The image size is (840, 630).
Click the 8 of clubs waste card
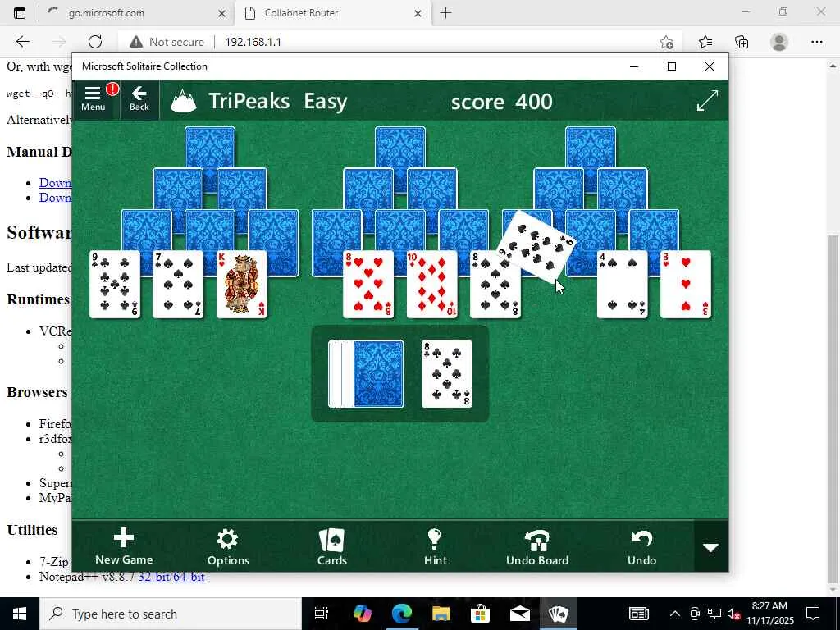pyautogui.click(x=447, y=374)
